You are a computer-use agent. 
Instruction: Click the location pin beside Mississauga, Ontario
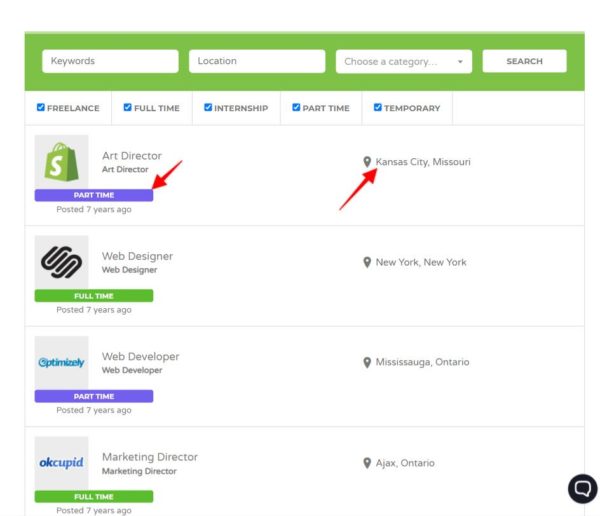pos(367,362)
